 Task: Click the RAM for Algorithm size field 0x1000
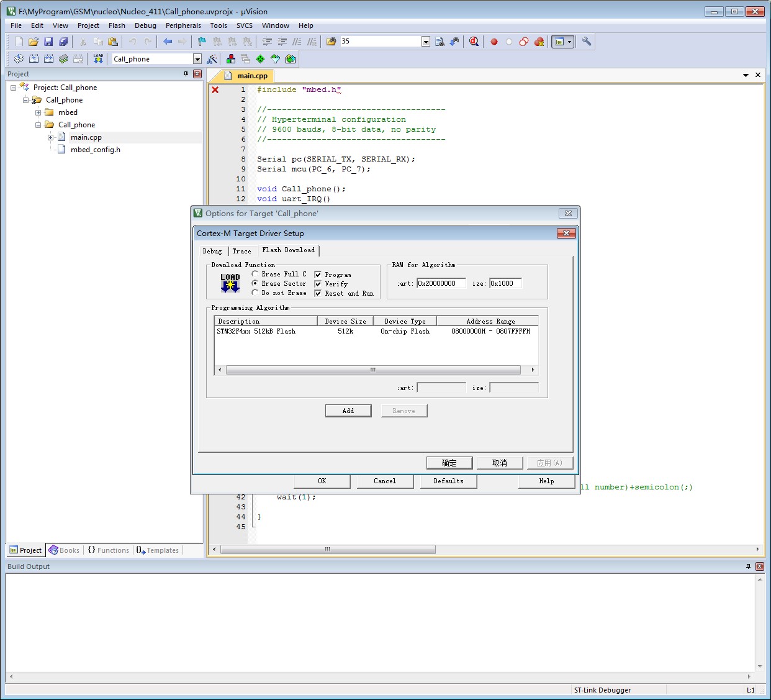[505, 283]
